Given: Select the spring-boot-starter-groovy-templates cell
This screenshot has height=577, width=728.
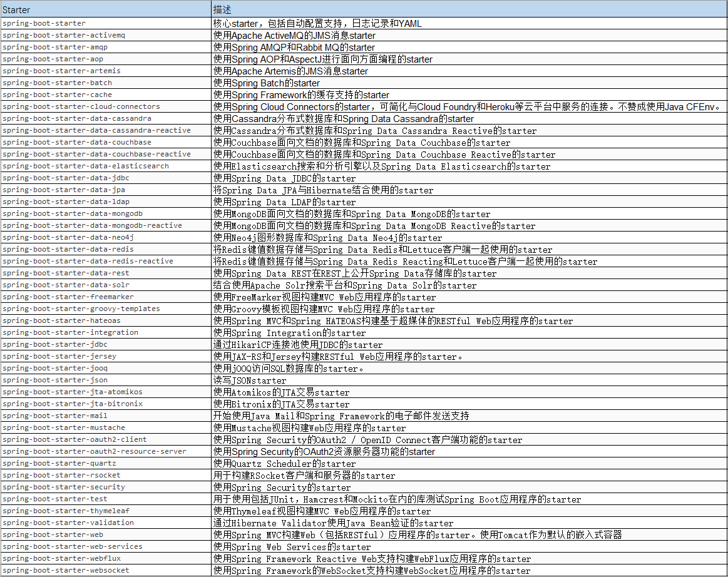Looking at the screenshot, I should (106, 309).
